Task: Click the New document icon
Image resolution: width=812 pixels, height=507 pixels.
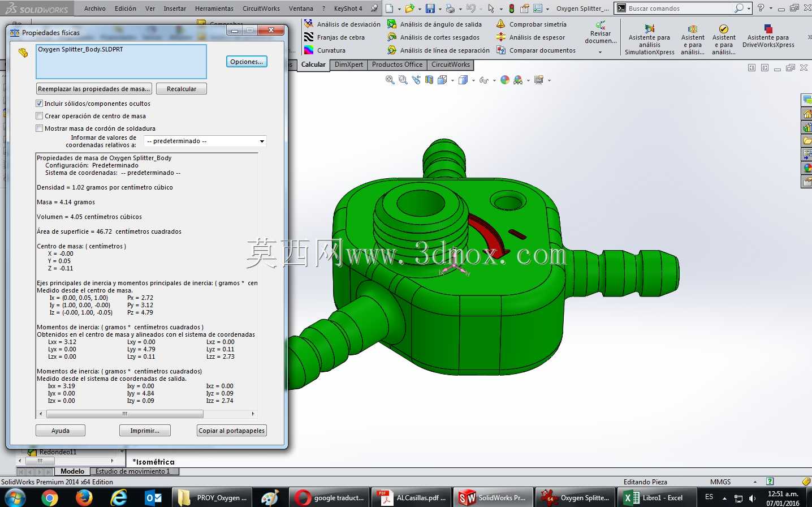Action: (390, 8)
